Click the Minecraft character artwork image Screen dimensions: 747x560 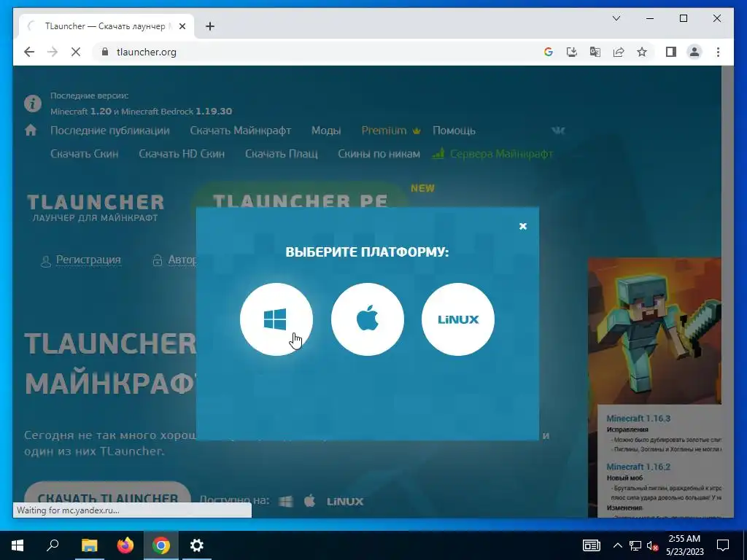pos(654,330)
